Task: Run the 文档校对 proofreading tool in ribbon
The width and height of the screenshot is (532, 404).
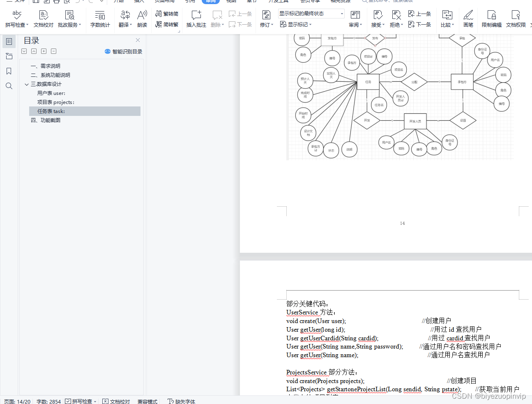Action: click(x=43, y=19)
